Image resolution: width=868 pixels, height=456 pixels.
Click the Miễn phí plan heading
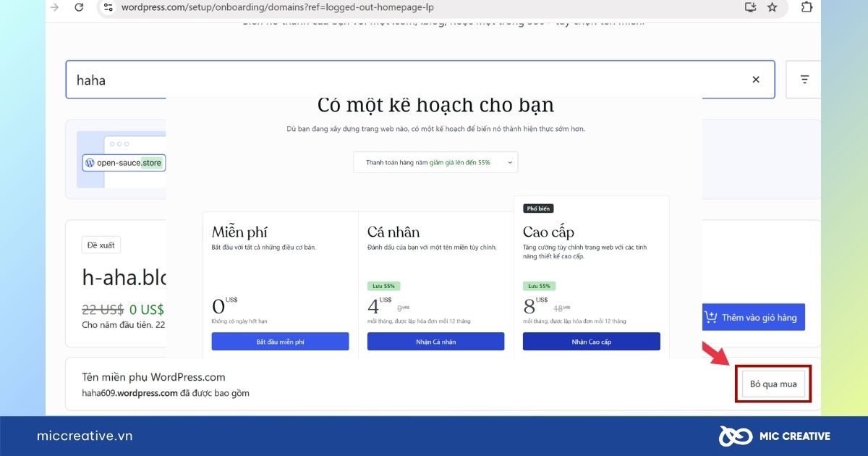[239, 232]
